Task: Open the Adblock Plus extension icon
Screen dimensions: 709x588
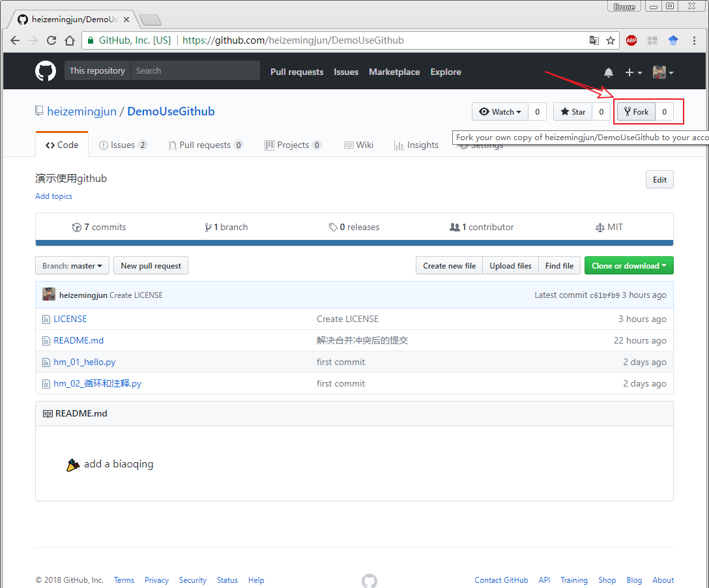Action: tap(631, 40)
